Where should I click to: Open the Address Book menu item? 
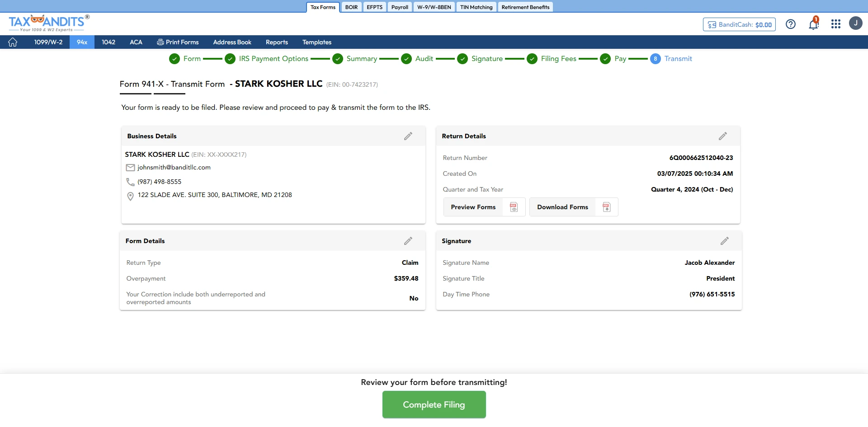[232, 42]
